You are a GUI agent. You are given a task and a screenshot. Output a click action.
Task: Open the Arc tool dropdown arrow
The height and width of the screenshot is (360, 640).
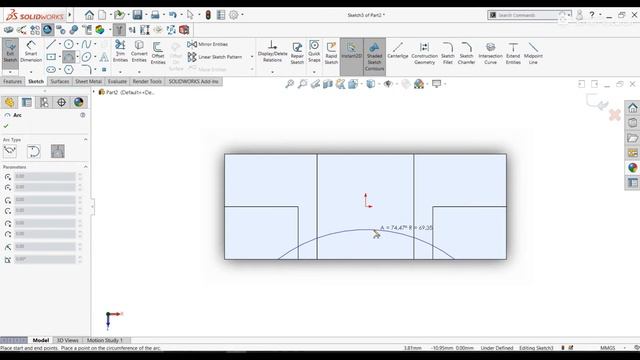point(77,57)
